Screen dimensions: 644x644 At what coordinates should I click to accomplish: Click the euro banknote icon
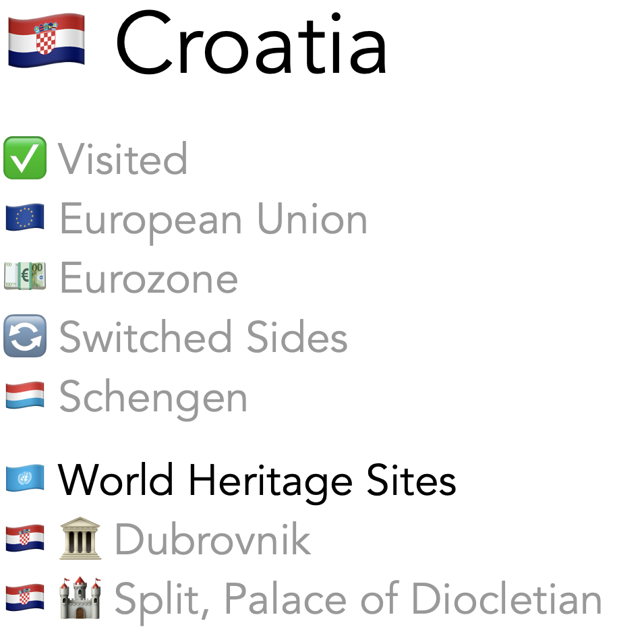coord(25,277)
